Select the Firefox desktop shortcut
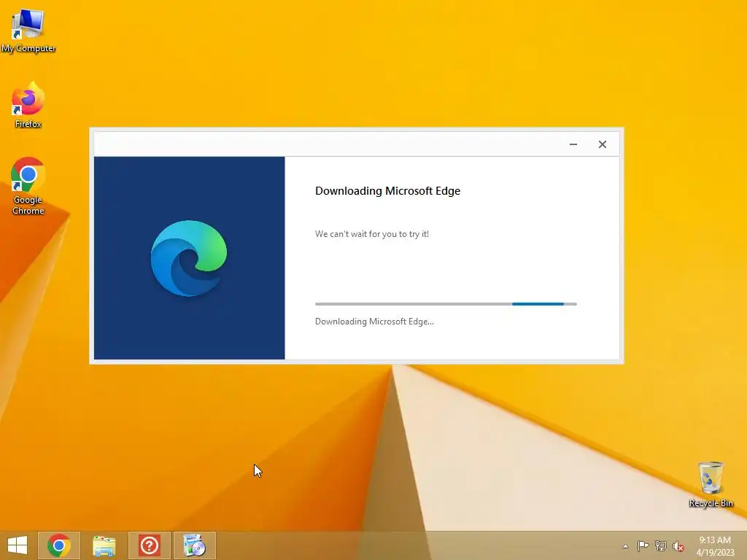Viewport: 747px width, 560px height. pos(28,105)
